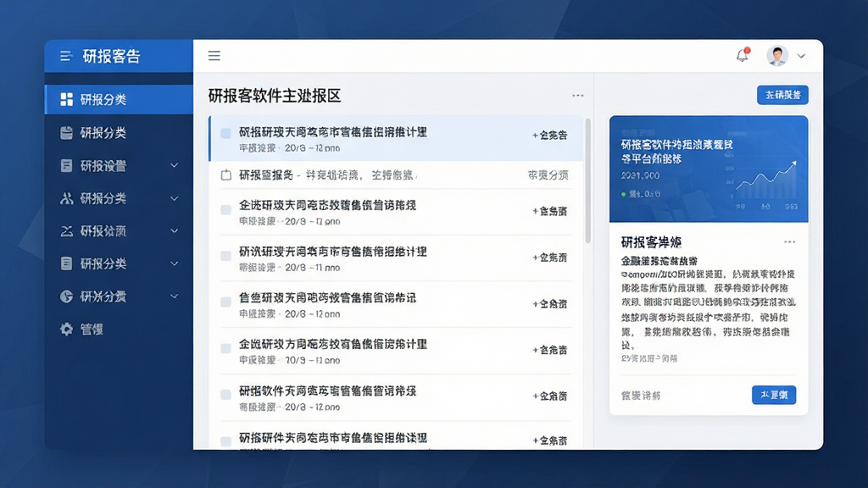Tick the checkbox of the row starting 企统研
The height and width of the screenshot is (488, 868).
[x=225, y=210]
